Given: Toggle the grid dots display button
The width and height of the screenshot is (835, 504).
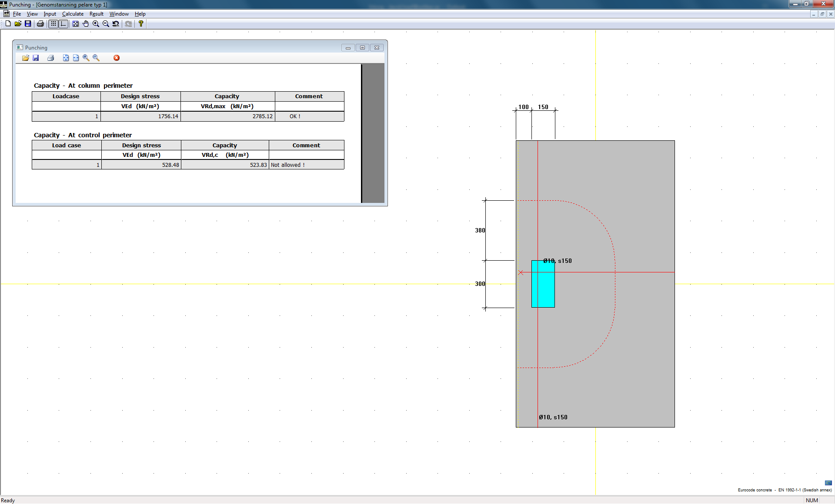Looking at the screenshot, I should click(53, 24).
